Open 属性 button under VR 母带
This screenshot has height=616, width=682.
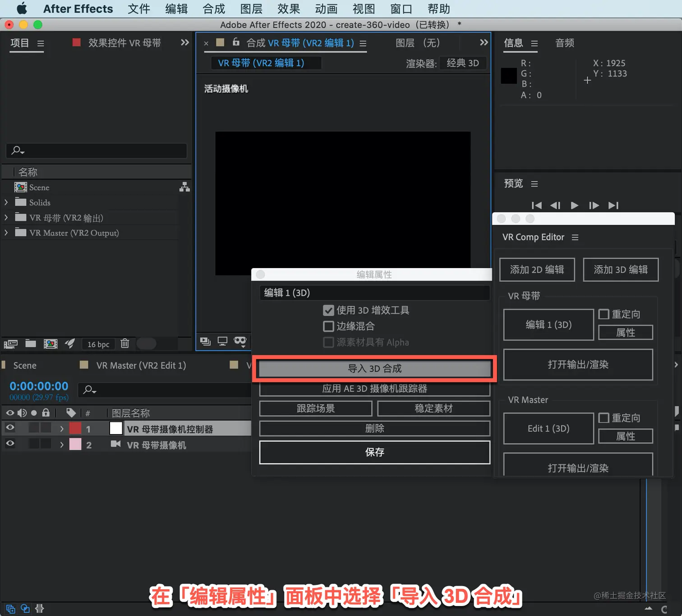tap(625, 333)
